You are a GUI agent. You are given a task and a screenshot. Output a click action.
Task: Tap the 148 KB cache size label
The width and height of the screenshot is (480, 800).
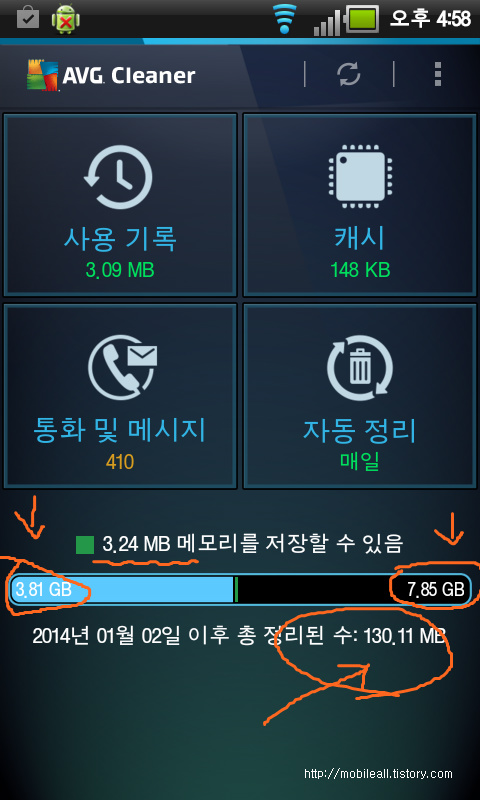(361, 270)
